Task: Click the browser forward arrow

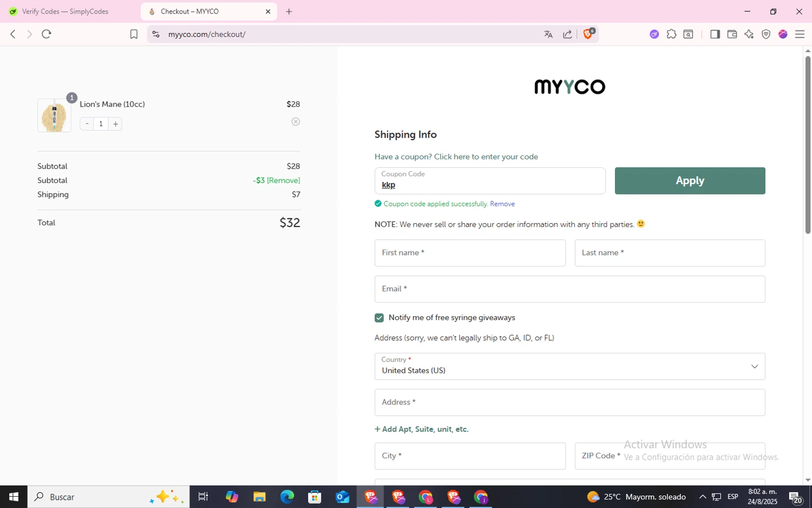Action: pos(29,34)
